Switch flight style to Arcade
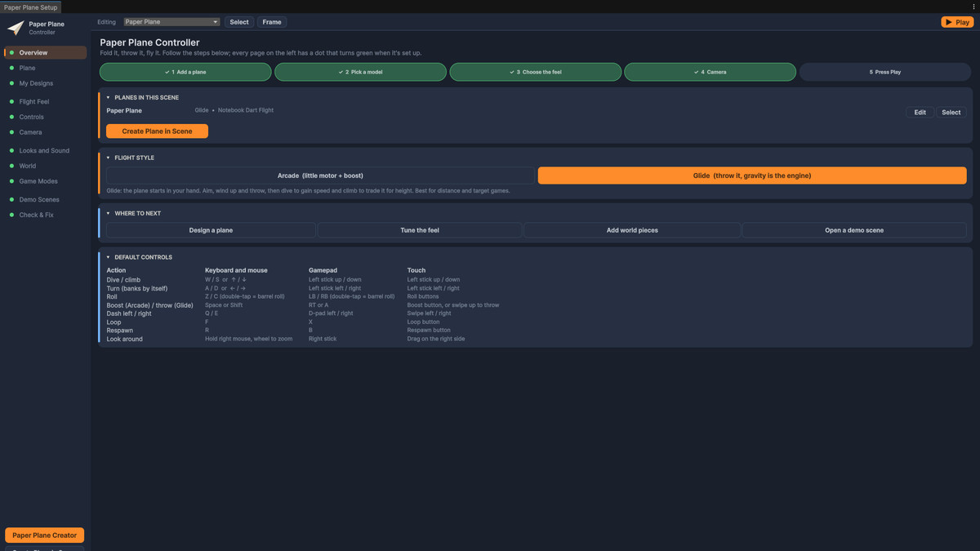 [320, 176]
